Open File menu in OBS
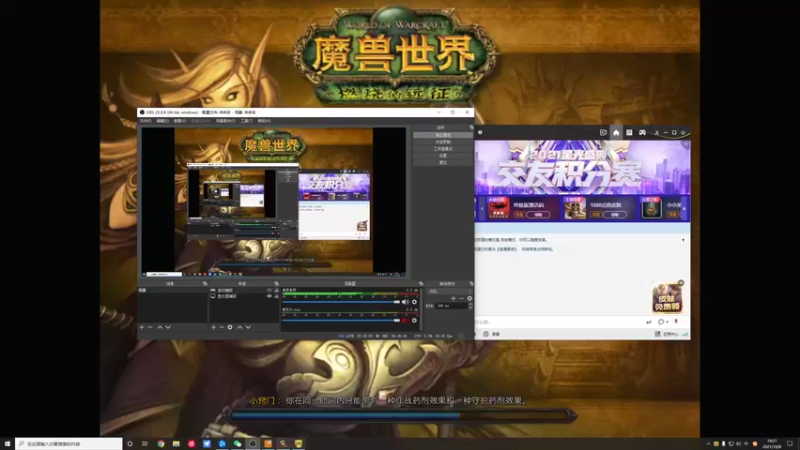The height and width of the screenshot is (450, 800). click(x=145, y=121)
